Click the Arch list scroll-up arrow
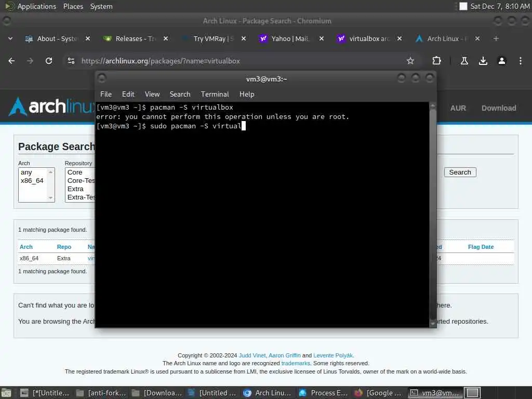 [x=50, y=172]
